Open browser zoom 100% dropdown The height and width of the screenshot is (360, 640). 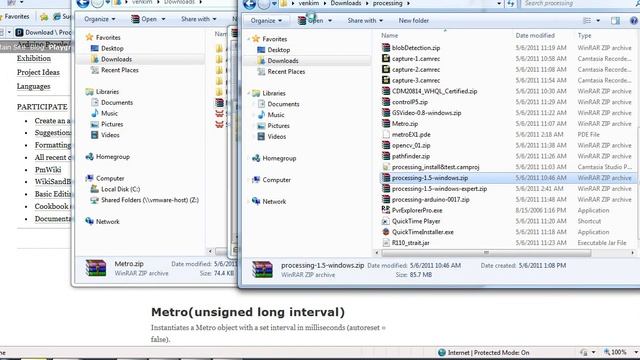pyautogui.click(x=636, y=352)
